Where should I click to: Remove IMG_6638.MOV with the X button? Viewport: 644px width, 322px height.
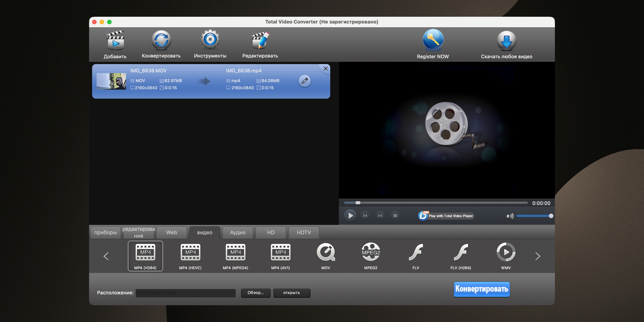pos(326,69)
